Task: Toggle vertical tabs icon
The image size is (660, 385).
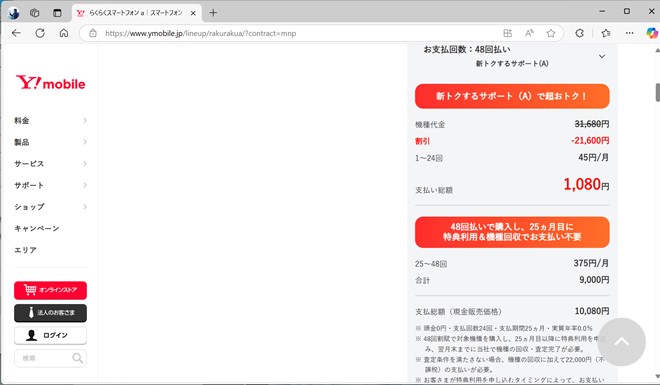Action: pyautogui.click(x=57, y=13)
